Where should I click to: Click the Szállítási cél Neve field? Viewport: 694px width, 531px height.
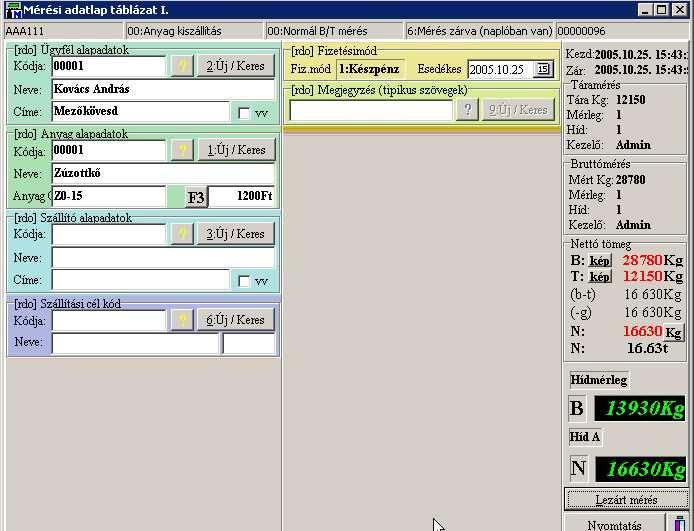(x=135, y=344)
